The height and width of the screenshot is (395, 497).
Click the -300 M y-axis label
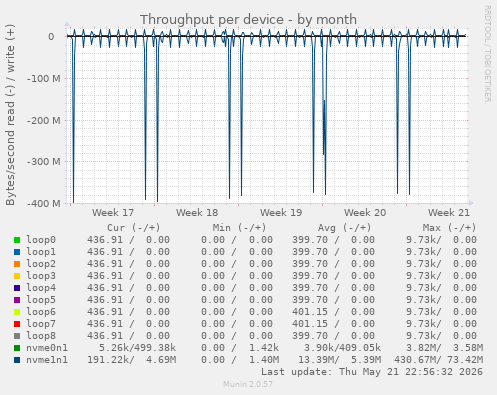(x=44, y=162)
